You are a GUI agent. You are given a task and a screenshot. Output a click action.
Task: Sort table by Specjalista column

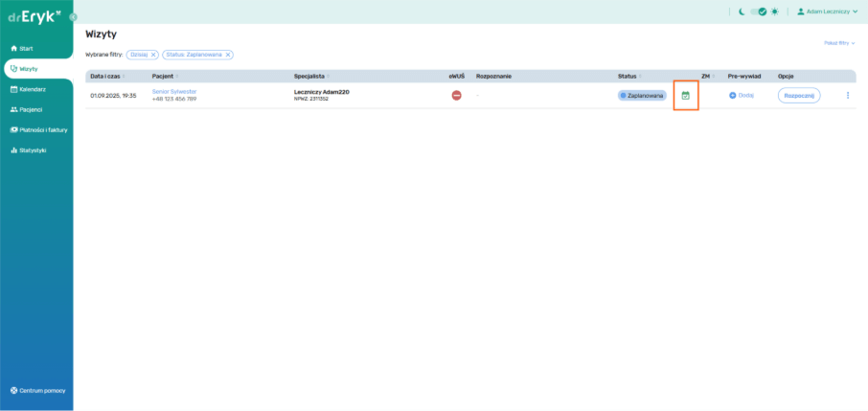point(311,76)
